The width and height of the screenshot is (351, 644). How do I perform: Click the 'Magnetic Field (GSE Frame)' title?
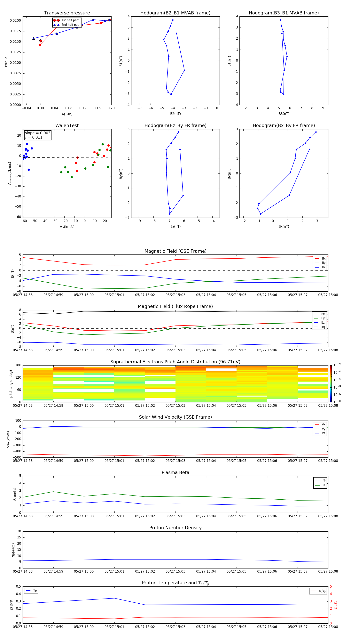tap(175, 251)
